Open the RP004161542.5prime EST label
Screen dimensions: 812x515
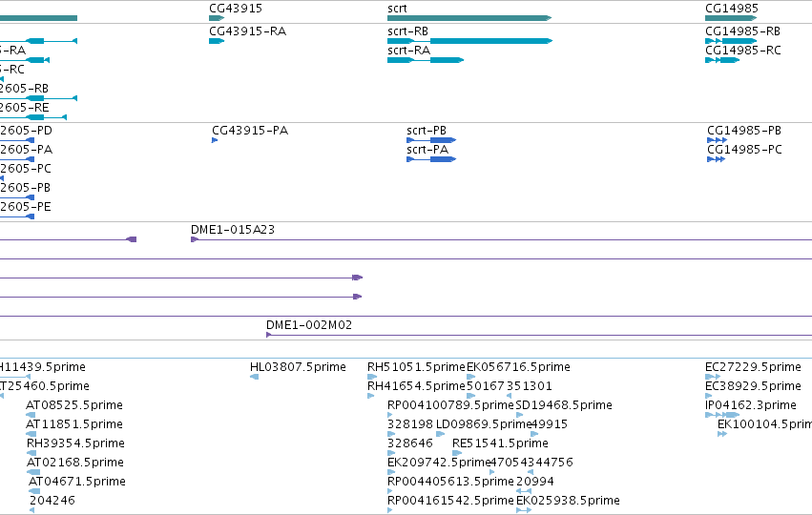click(x=450, y=501)
